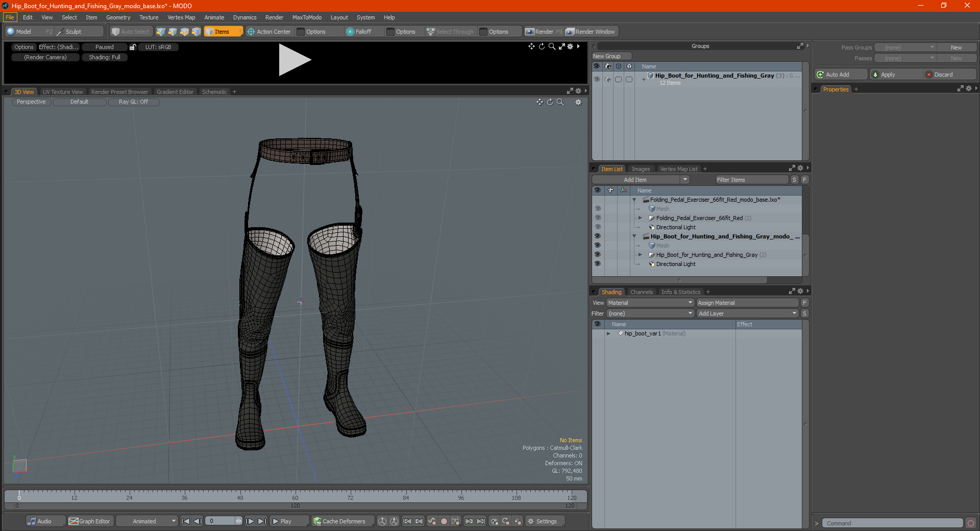Select Materials selection mode cube icon
The width and height of the screenshot is (980, 531).
point(196,32)
